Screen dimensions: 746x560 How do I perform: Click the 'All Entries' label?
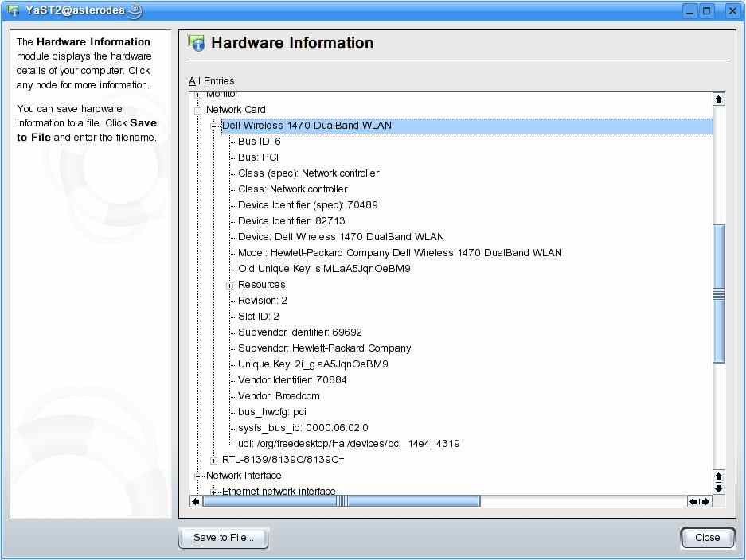point(212,81)
